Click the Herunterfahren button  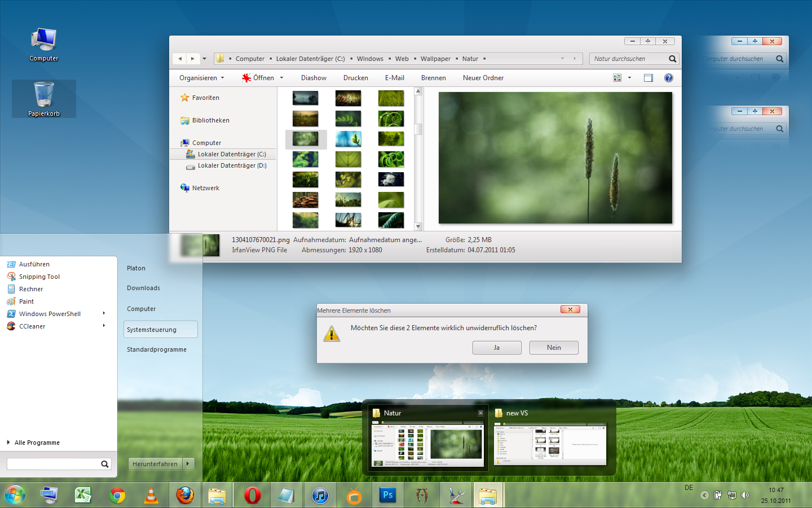coord(156,463)
